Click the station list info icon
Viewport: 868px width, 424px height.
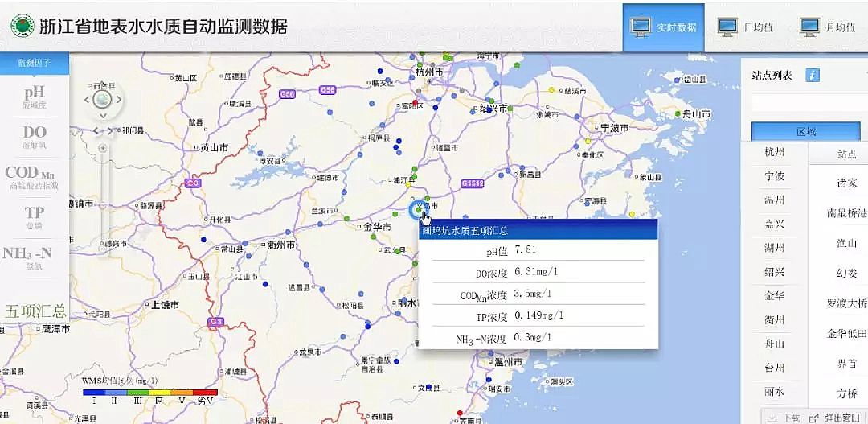(813, 75)
